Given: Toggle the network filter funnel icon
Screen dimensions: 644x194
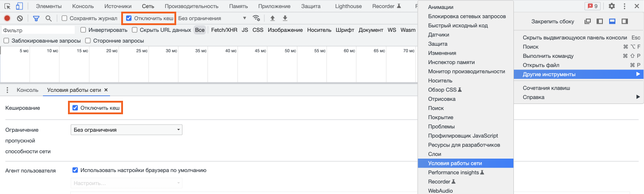Looking at the screenshot, I should tap(36, 18).
